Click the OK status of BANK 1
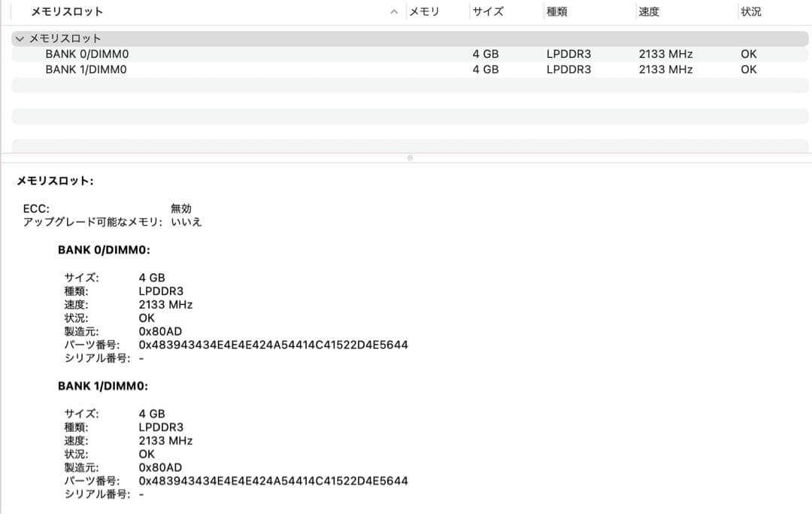The width and height of the screenshot is (812, 514). tap(747, 68)
